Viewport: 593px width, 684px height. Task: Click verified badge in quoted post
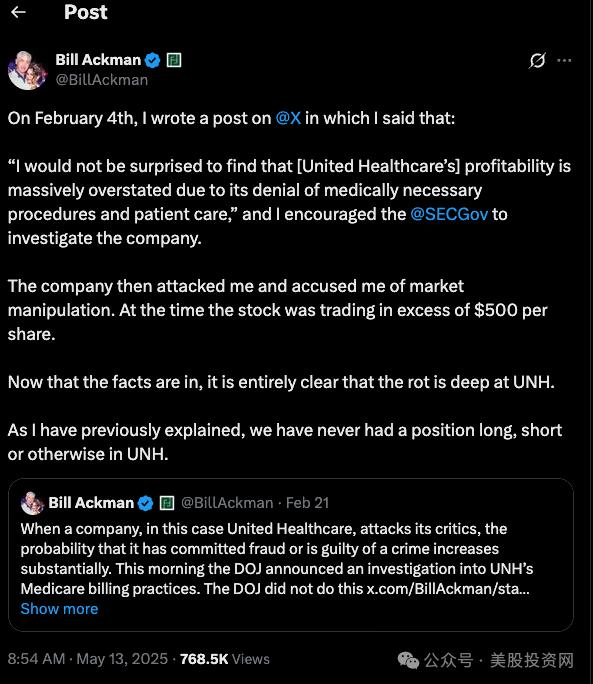145,503
